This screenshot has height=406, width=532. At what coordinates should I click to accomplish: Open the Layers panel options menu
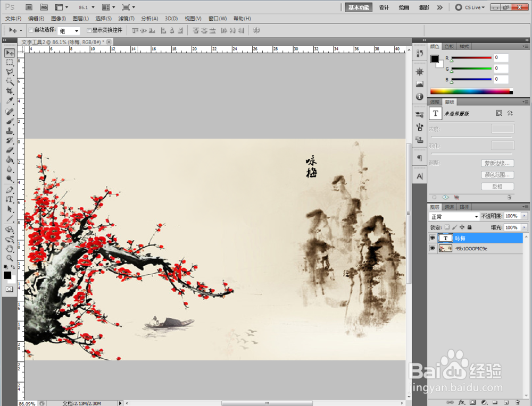click(526, 207)
